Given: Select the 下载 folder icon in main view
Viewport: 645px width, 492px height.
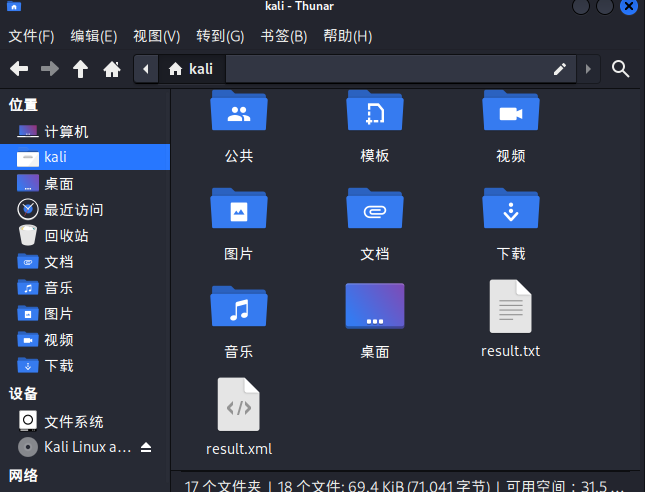Looking at the screenshot, I should 511,208.
